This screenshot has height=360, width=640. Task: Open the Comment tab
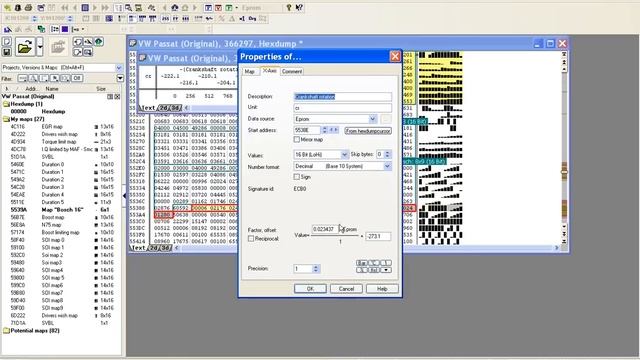point(292,71)
